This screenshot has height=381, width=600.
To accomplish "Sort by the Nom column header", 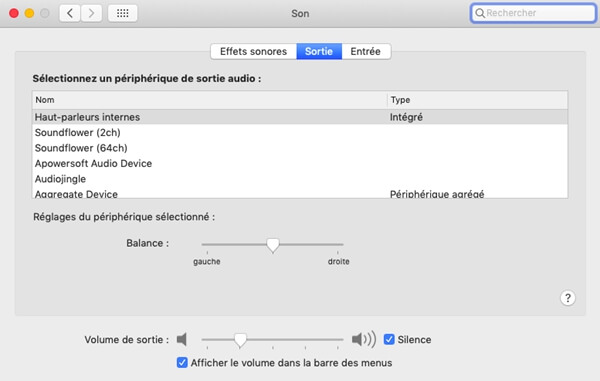I will 210,100.
